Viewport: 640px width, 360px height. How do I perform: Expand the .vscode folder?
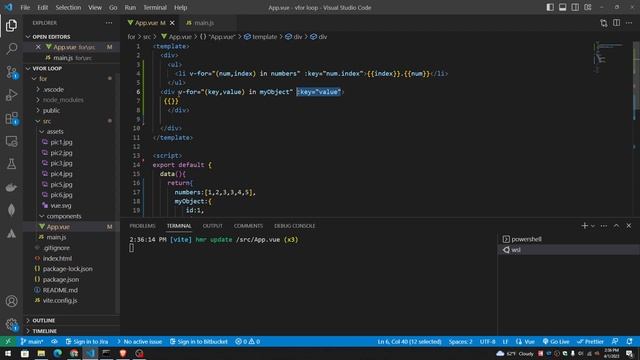(x=53, y=89)
